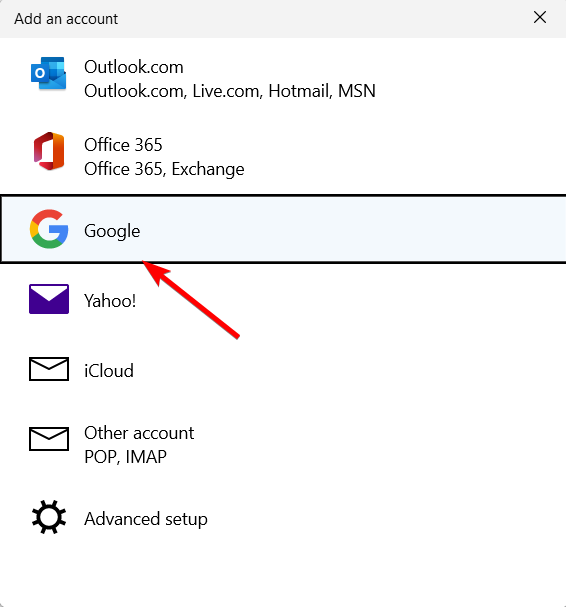Click the 'Add an account' title text
The image size is (566, 607).
[x=66, y=19]
